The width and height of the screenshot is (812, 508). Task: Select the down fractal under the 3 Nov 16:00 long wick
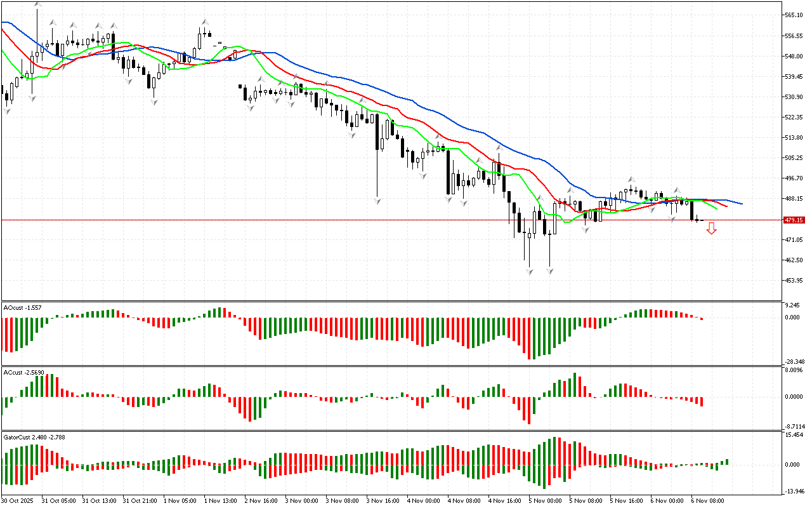(377, 201)
